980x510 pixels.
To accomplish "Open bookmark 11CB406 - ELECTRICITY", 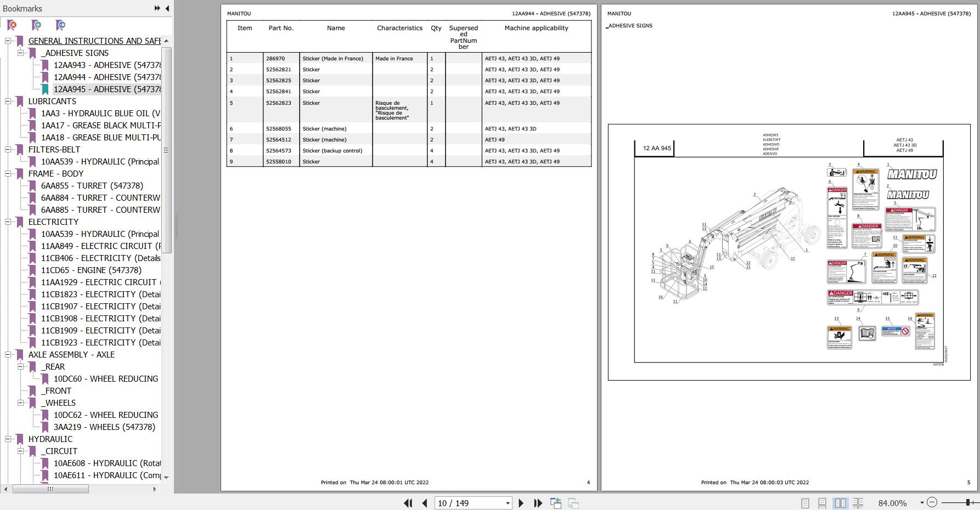I will coord(100,258).
